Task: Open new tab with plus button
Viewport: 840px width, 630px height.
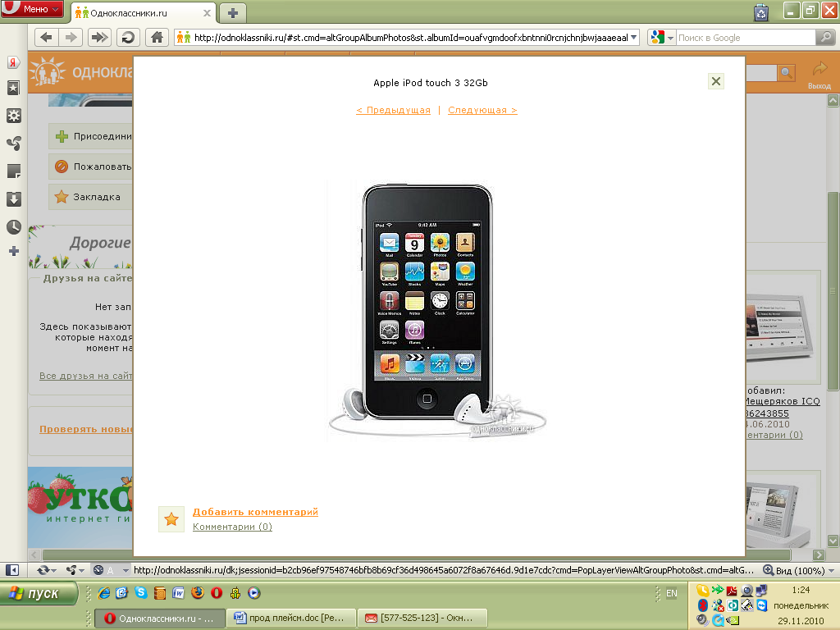Action: [233, 12]
